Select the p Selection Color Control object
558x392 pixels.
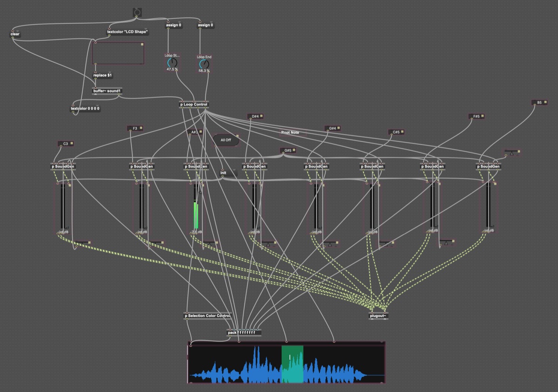207,316
